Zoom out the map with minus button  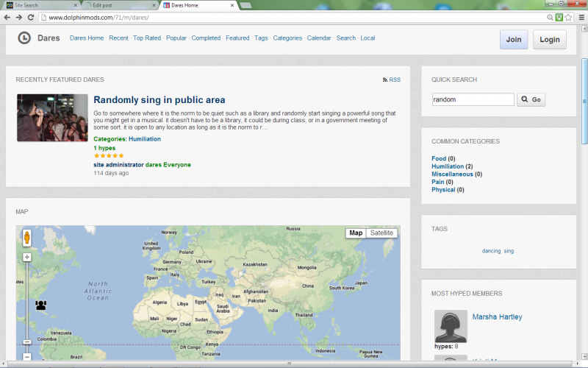pyautogui.click(x=27, y=357)
